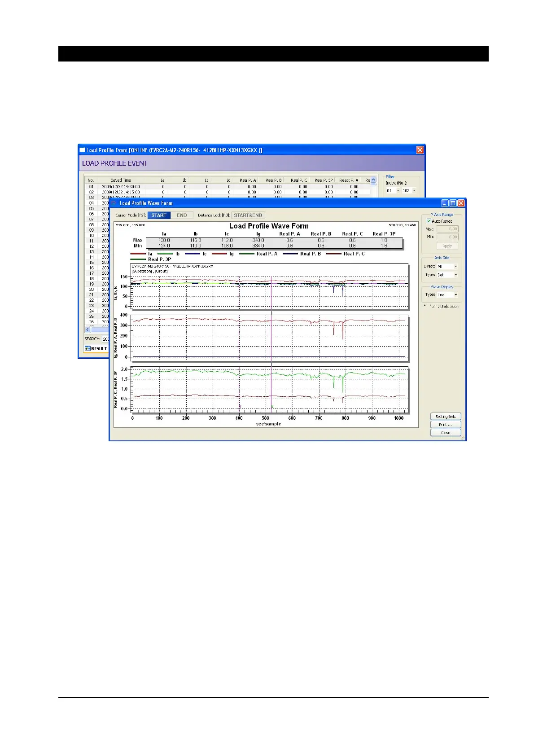Select the RESULT tab in Load Profile Event

point(96,348)
